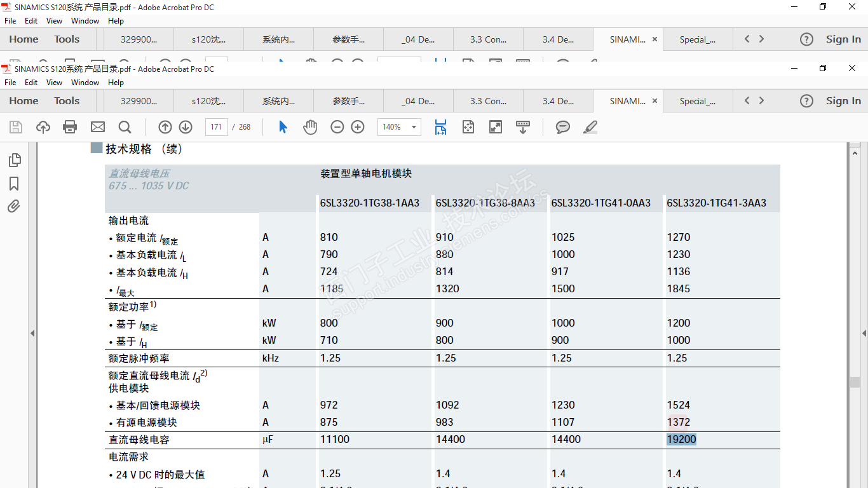Click the page number field showing 171
868x488 pixels.
tap(216, 127)
